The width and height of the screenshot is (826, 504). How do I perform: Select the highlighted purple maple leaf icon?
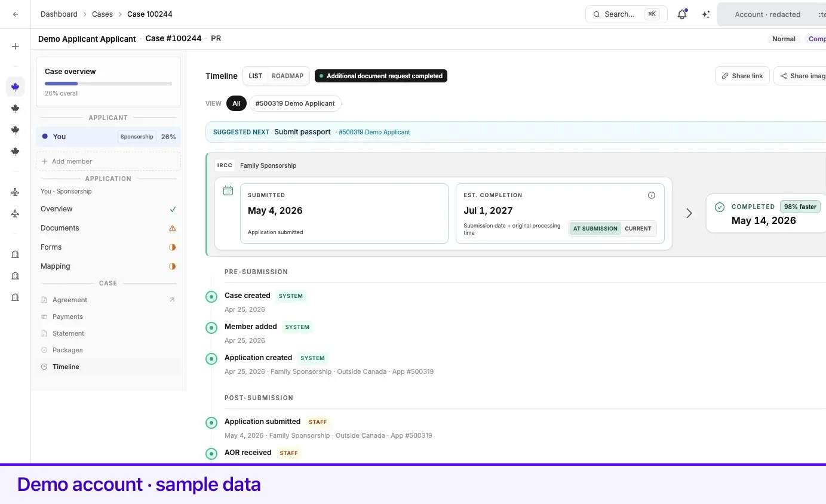click(x=16, y=87)
